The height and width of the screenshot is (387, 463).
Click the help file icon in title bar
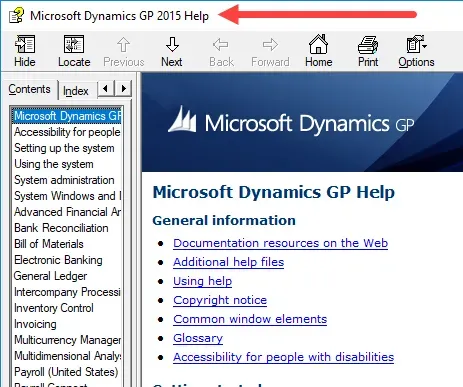(16, 15)
